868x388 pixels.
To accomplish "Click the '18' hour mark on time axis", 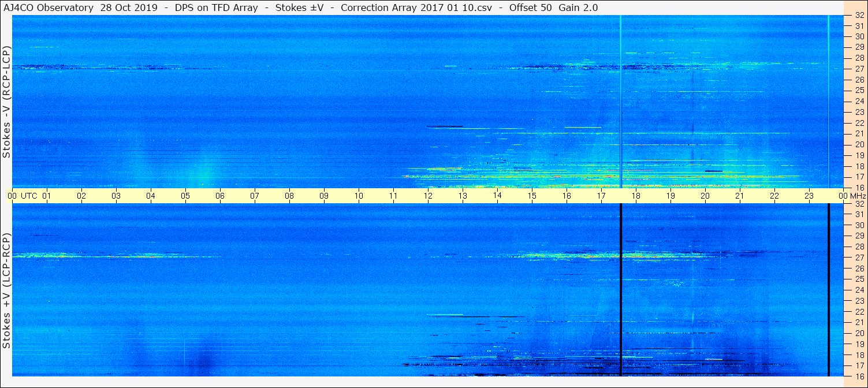I will (x=636, y=196).
